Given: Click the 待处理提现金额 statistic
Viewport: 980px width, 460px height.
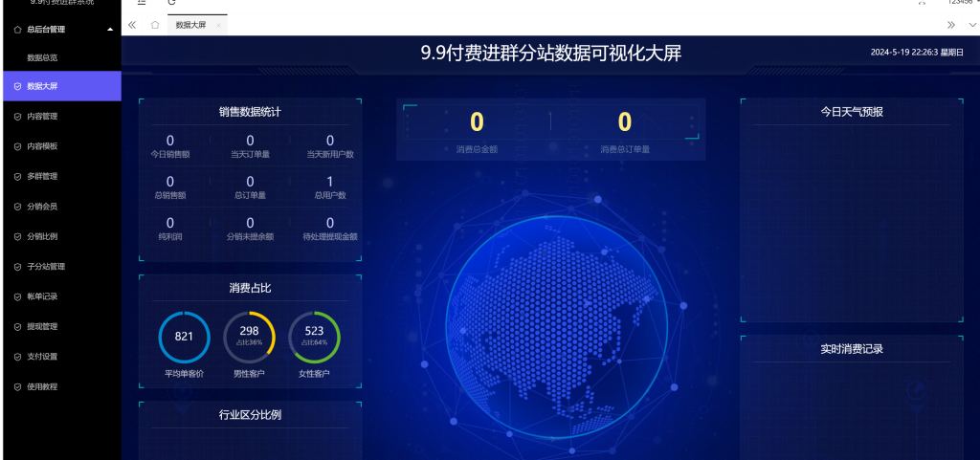Looking at the screenshot, I should pyautogui.click(x=330, y=230).
